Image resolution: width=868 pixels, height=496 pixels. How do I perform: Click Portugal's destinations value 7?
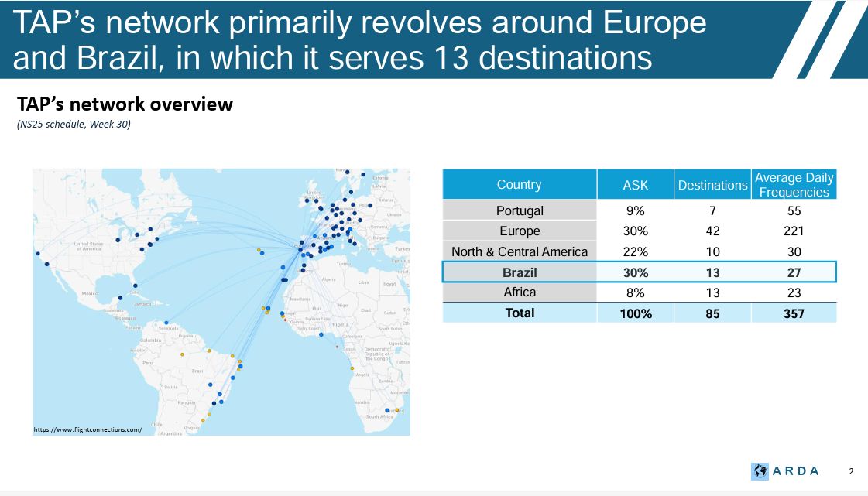712,210
